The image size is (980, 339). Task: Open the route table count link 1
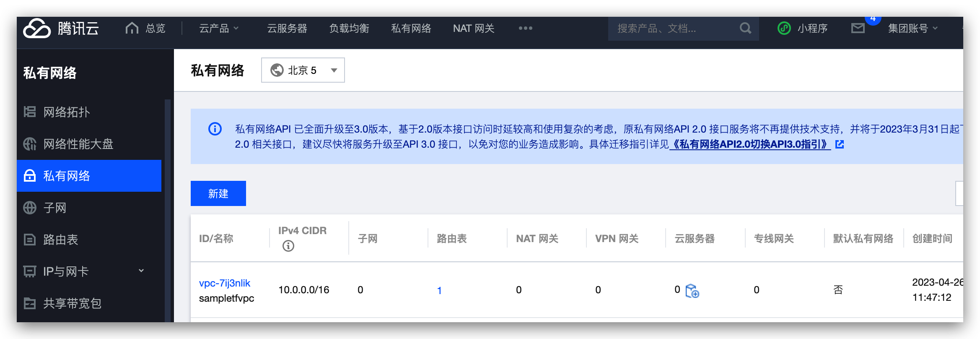(439, 290)
